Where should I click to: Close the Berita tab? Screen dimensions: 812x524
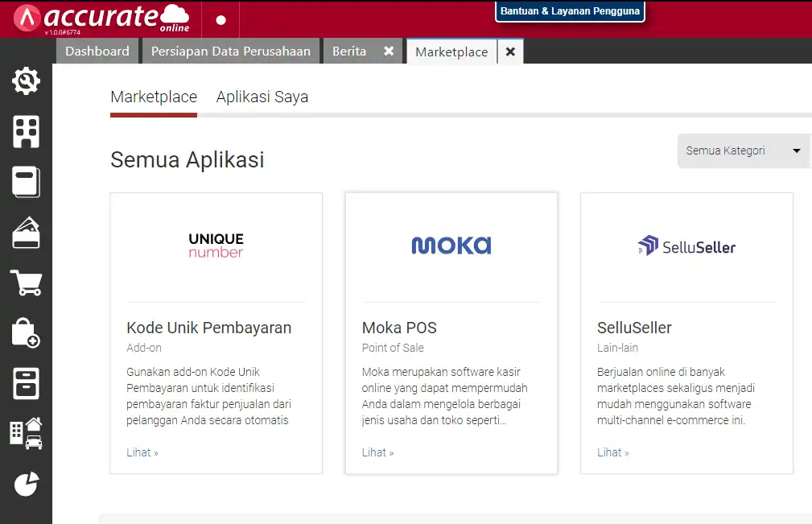pos(389,52)
